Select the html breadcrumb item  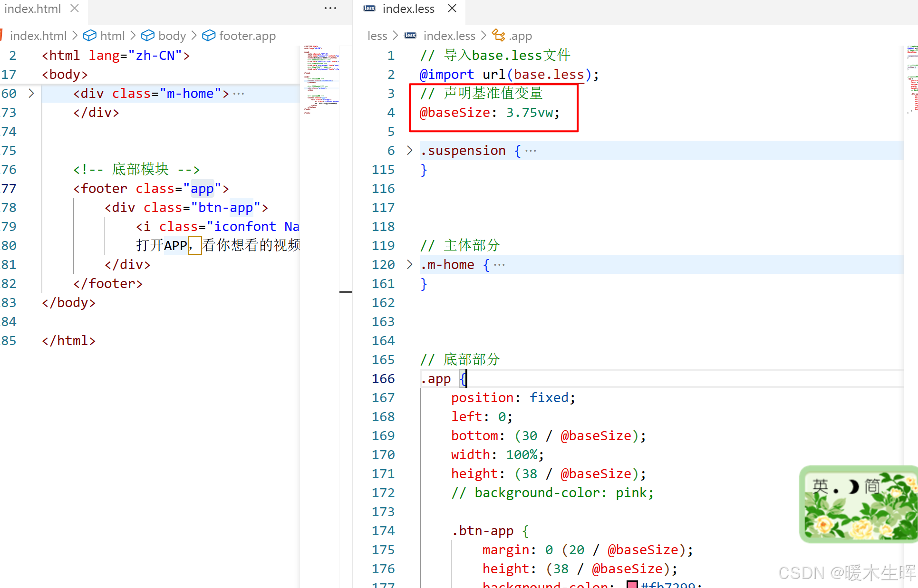(x=113, y=36)
